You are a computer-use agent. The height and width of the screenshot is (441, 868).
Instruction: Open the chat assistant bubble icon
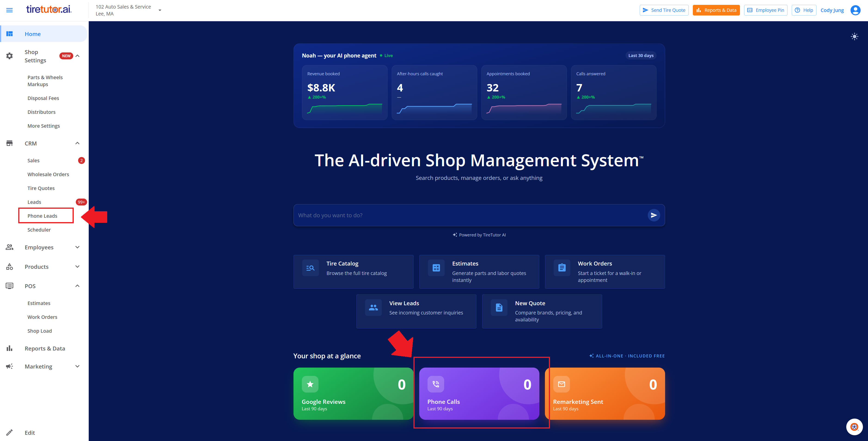[854, 426]
